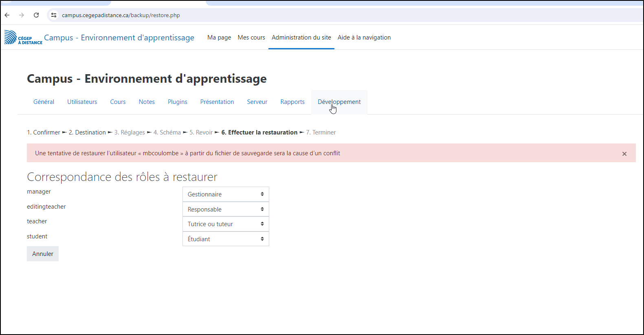This screenshot has width=644, height=335.
Task: Click the Cégep à distance logo
Action: [x=23, y=37]
